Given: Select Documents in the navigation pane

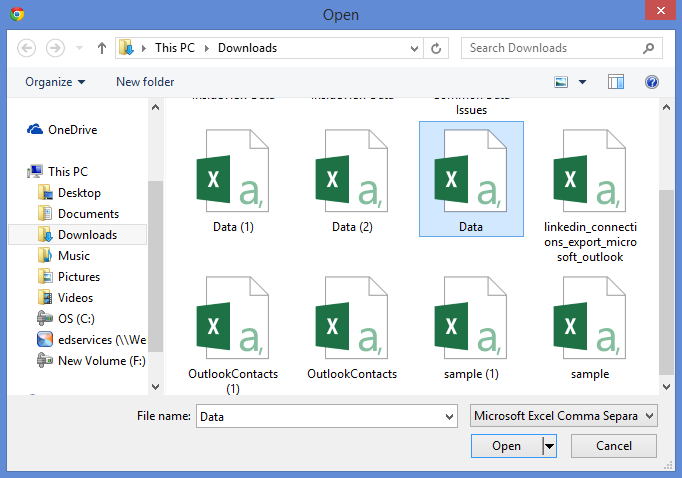Looking at the screenshot, I should pos(88,214).
